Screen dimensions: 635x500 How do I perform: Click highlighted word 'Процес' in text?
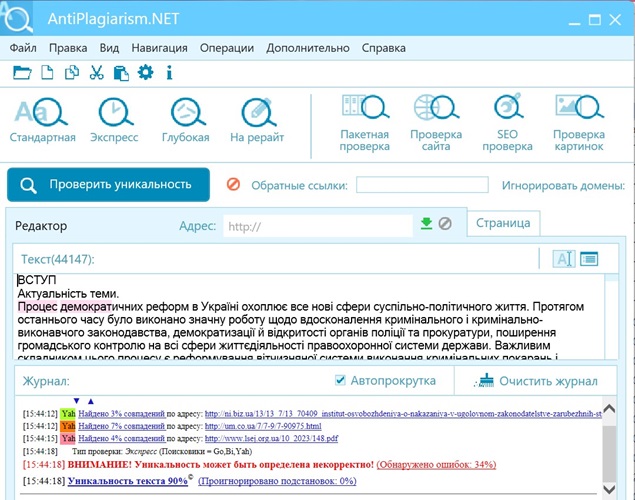[x=37, y=306]
